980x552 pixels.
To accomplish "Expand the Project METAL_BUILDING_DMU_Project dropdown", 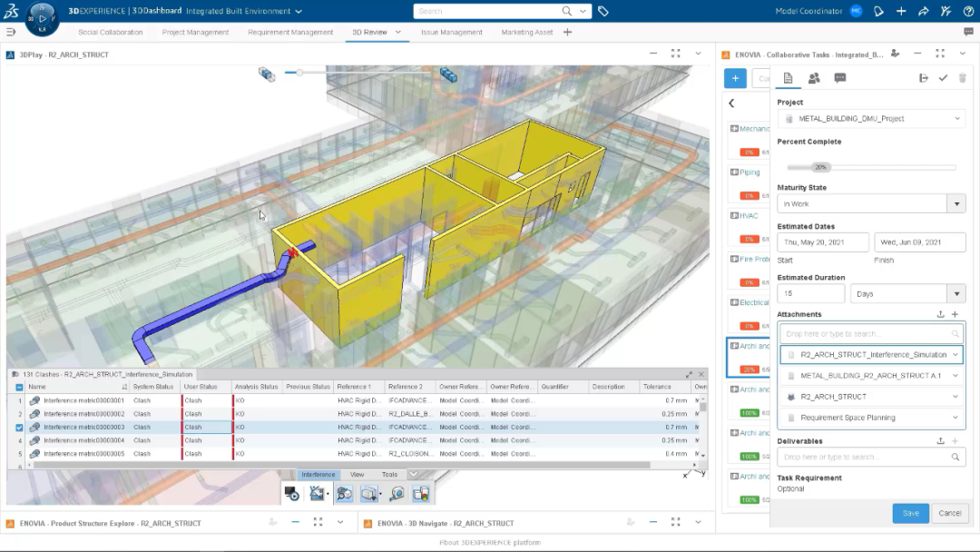I will (x=957, y=119).
